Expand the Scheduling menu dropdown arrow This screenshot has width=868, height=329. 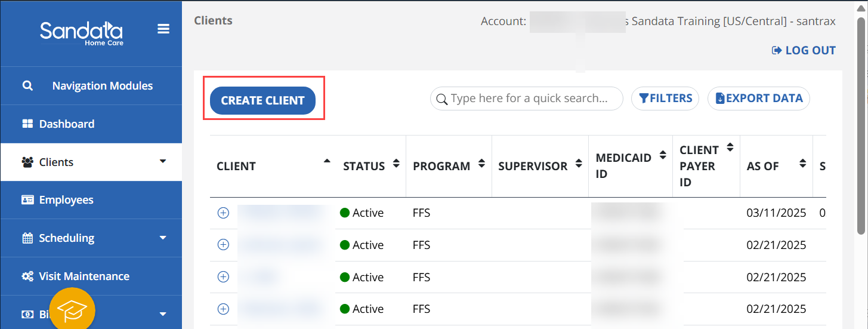tap(163, 238)
